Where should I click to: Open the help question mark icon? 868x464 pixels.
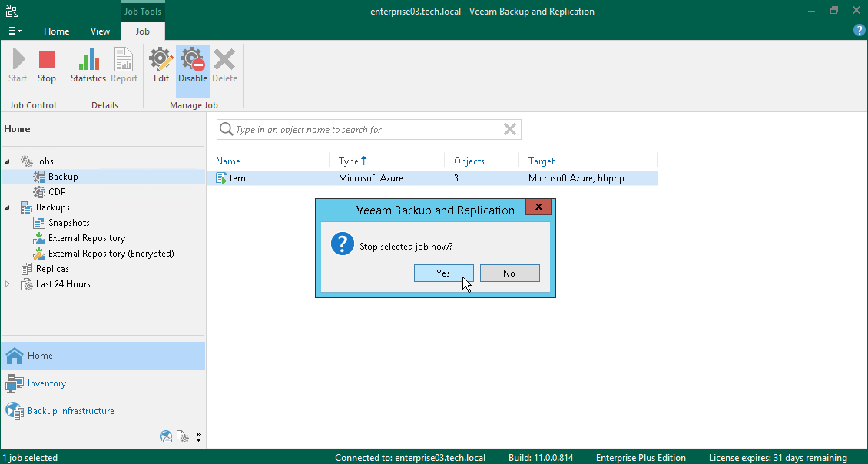[859, 31]
